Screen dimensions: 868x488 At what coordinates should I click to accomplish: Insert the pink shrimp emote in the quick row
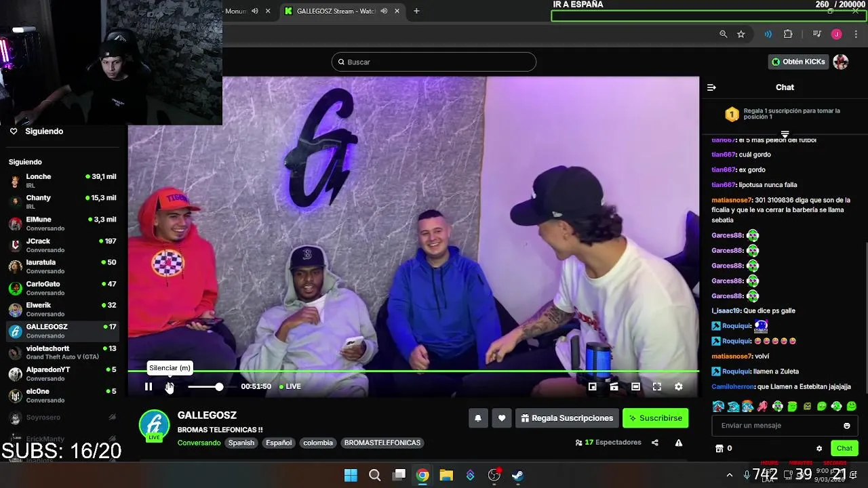763,407
